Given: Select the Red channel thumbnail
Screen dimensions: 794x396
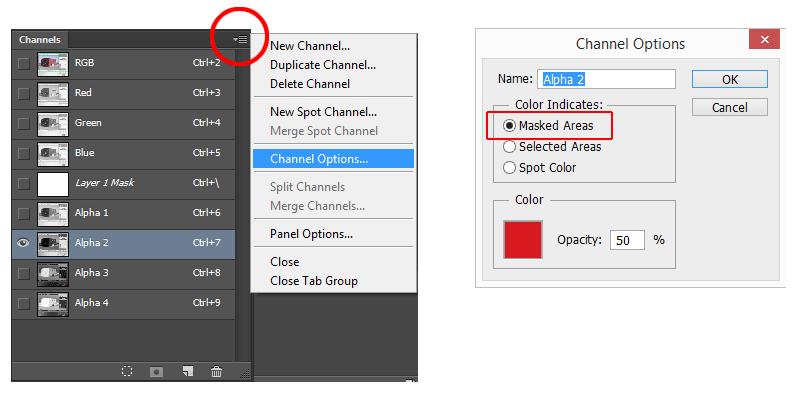Looking at the screenshot, I should [x=53, y=94].
